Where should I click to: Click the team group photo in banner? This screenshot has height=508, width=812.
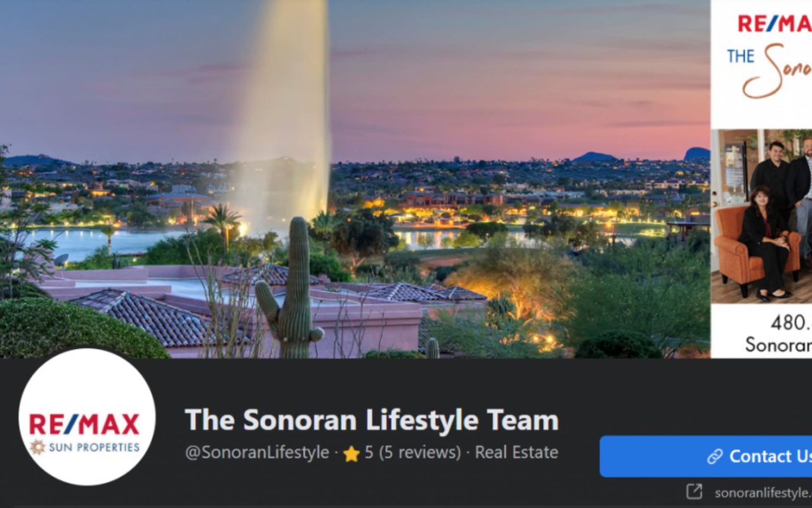(761, 216)
